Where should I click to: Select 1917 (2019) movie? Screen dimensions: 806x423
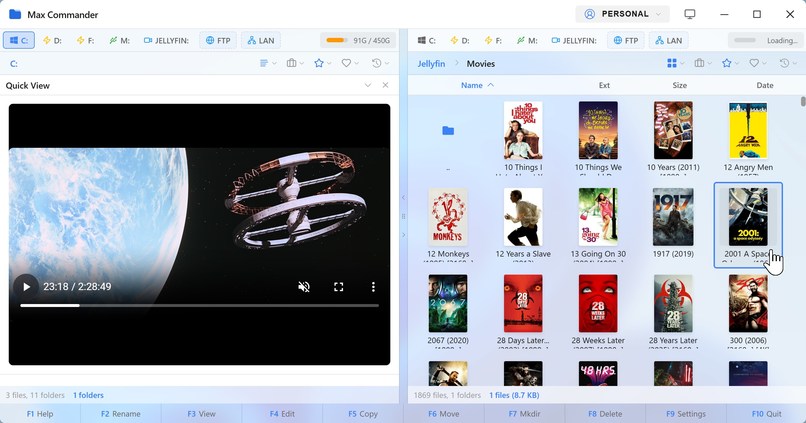tap(673, 223)
